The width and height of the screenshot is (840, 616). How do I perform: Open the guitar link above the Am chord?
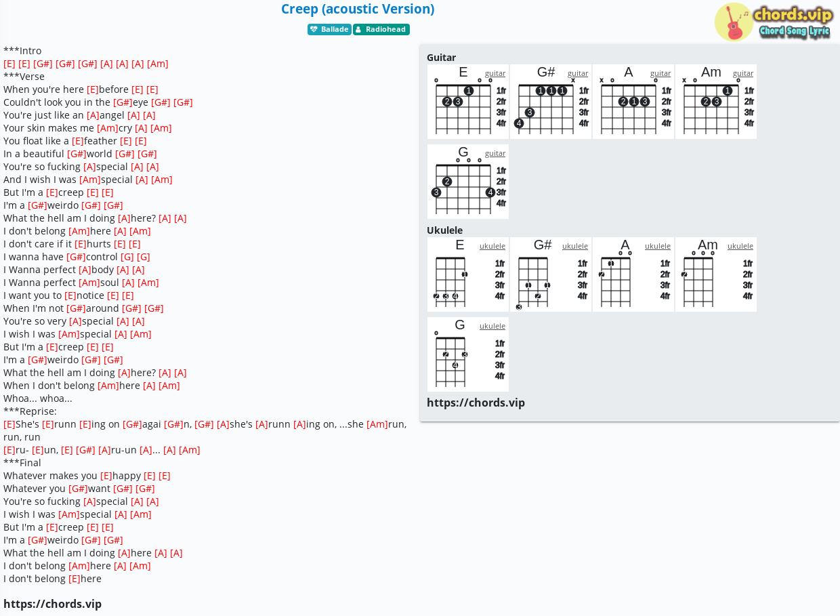pos(743,73)
